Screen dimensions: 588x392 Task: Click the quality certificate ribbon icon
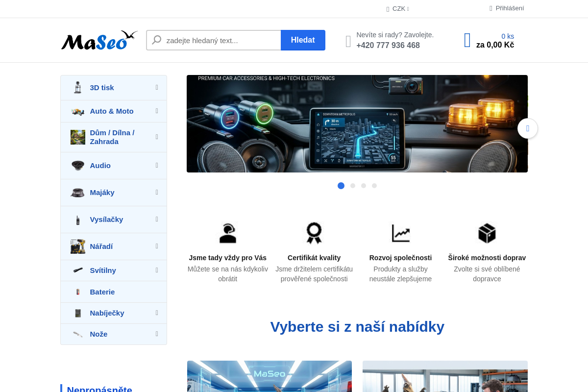[314, 233]
